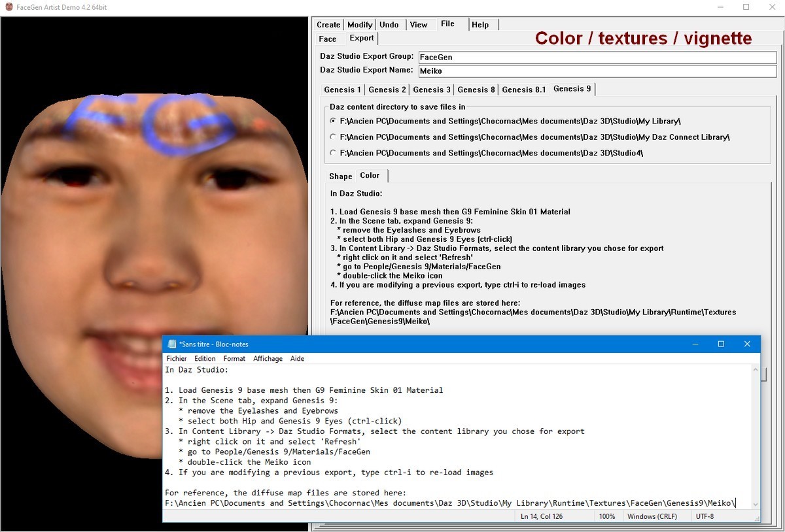Image resolution: width=785 pixels, height=532 pixels.
Task: Choose the Genesis 8 tab
Action: point(476,90)
